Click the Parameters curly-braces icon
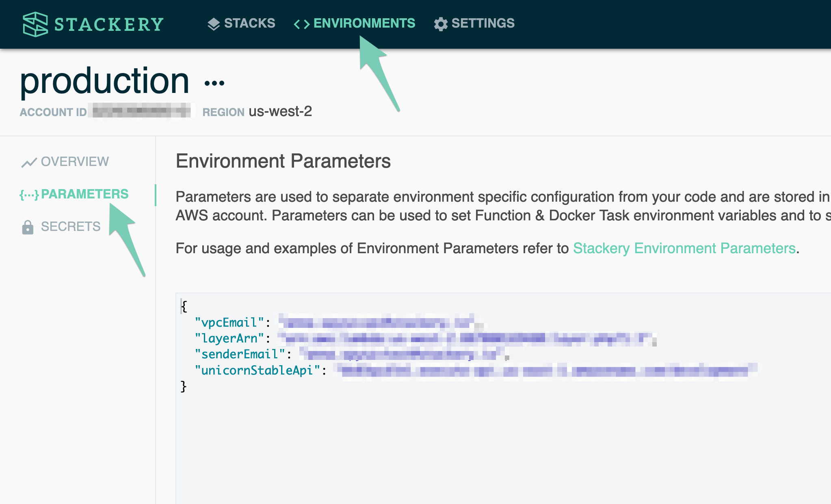 (29, 195)
